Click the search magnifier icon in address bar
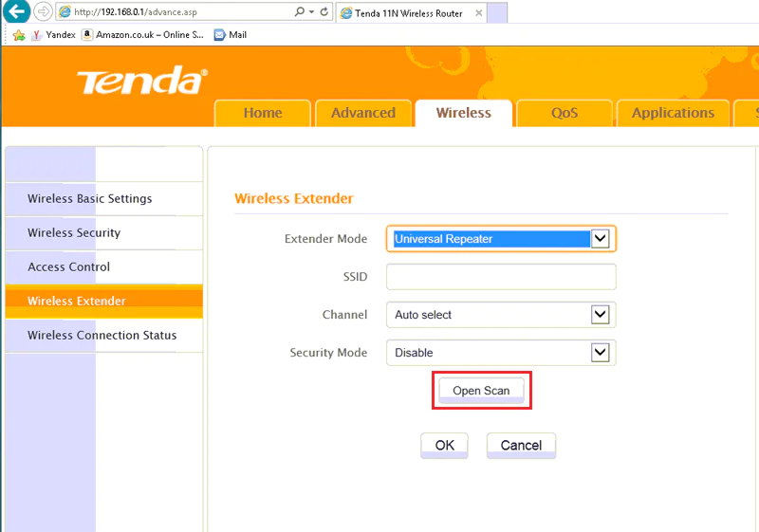759x532 pixels. [300, 11]
